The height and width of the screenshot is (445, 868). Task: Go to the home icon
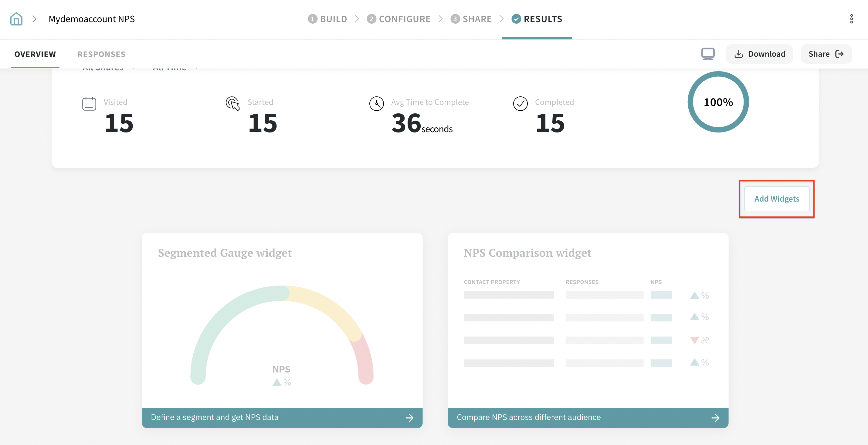(16, 19)
